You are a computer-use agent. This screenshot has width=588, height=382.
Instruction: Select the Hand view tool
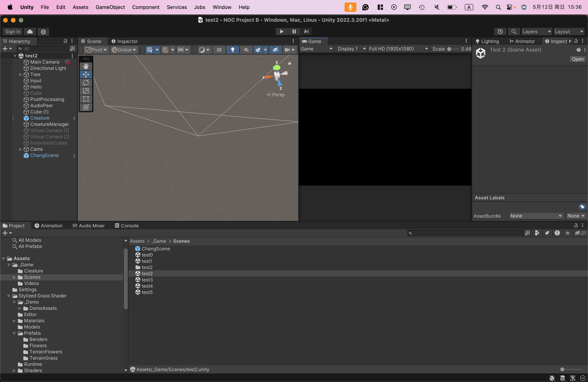[86, 66]
